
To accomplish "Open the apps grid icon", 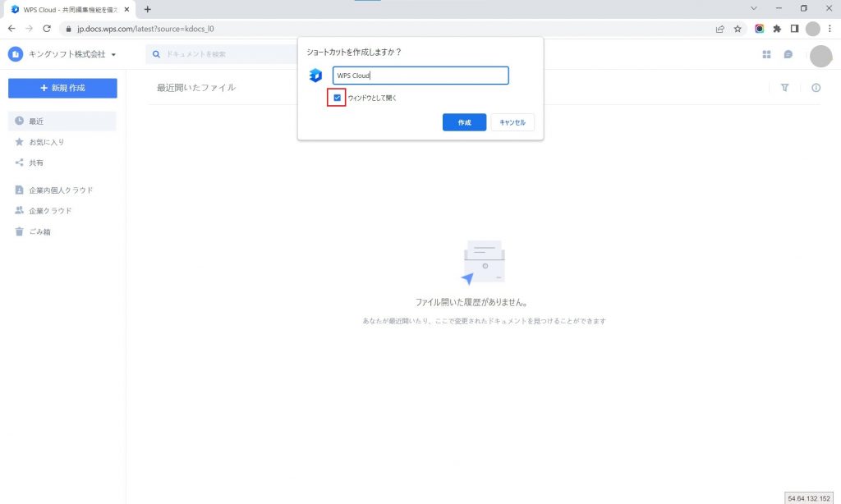I will point(766,54).
